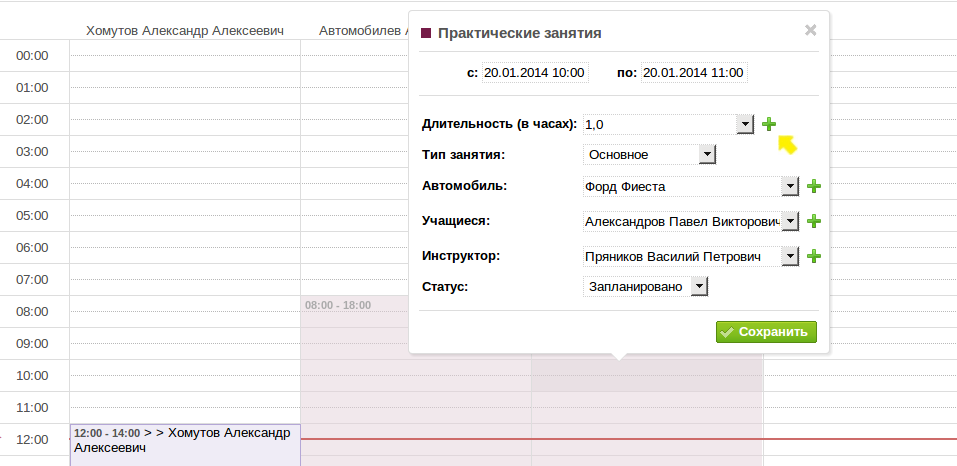Click the 10:00 time slot label

34,376
